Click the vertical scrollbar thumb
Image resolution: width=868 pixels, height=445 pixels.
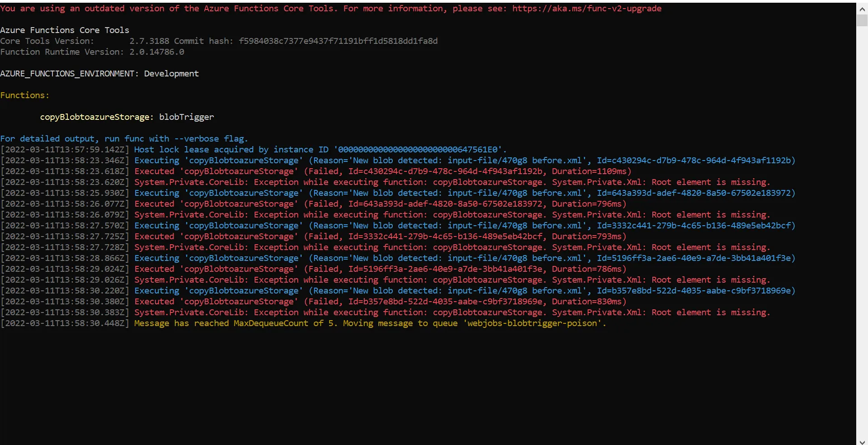[862, 20]
